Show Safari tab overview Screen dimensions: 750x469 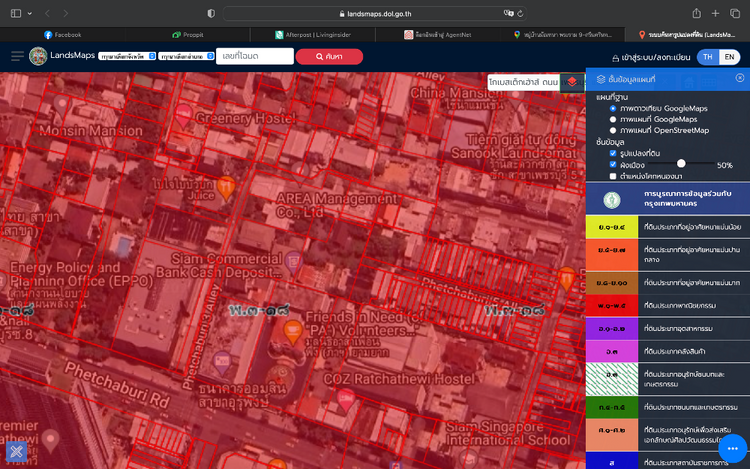coord(735,13)
